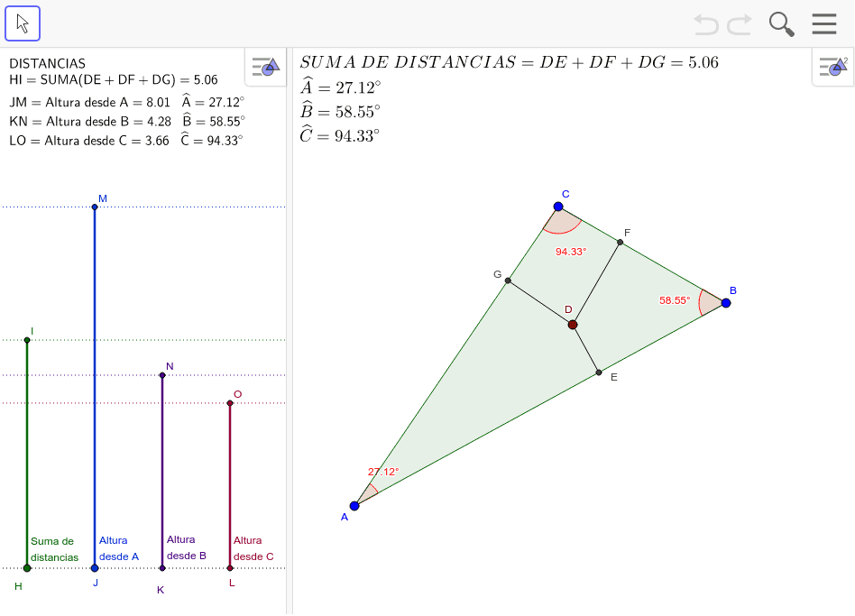
Task: Click point O atop red segment
Action: (x=230, y=403)
